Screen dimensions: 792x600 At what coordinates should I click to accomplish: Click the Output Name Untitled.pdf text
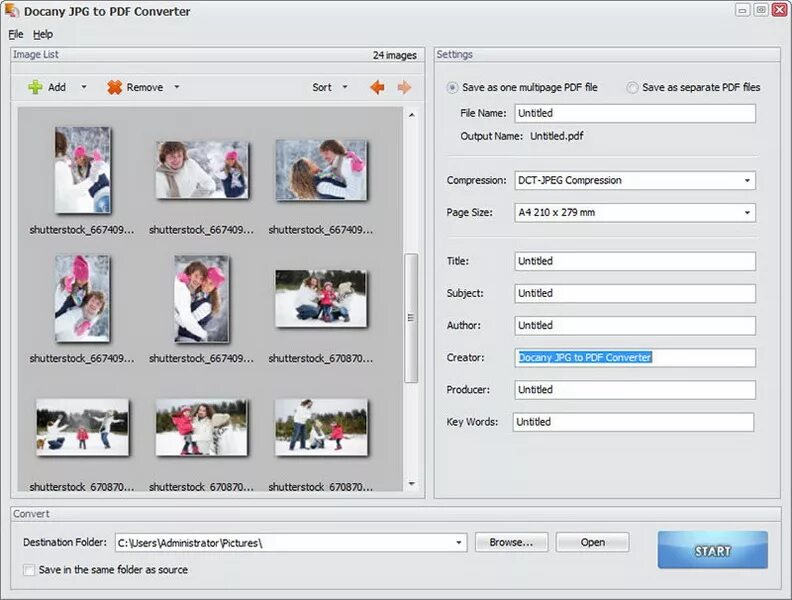pos(557,136)
